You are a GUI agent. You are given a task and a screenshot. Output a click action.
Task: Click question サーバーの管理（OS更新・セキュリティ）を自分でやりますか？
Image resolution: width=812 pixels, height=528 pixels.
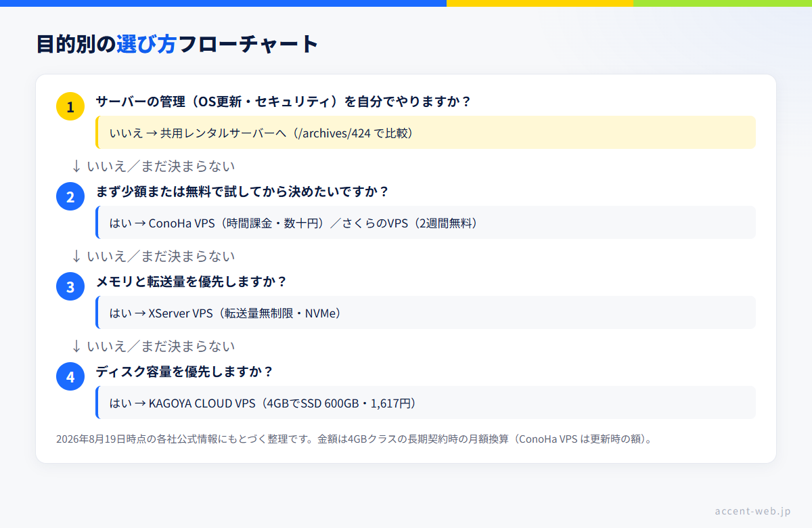click(x=283, y=102)
